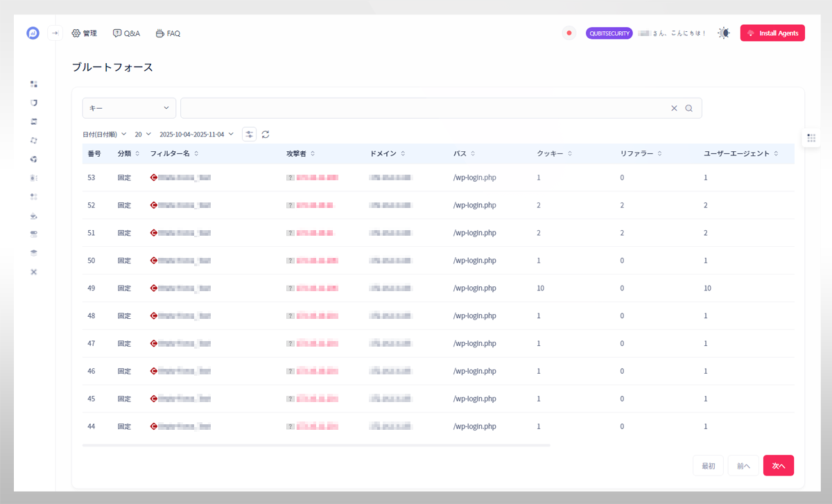Open the shield icon in left sidebar
Viewport: 832px width, 504px height.
(x=33, y=103)
